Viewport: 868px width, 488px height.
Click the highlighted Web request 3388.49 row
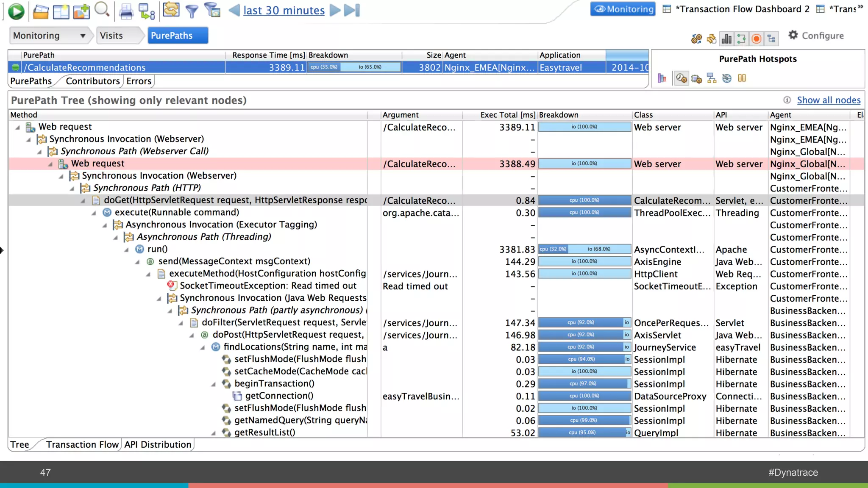coord(436,164)
